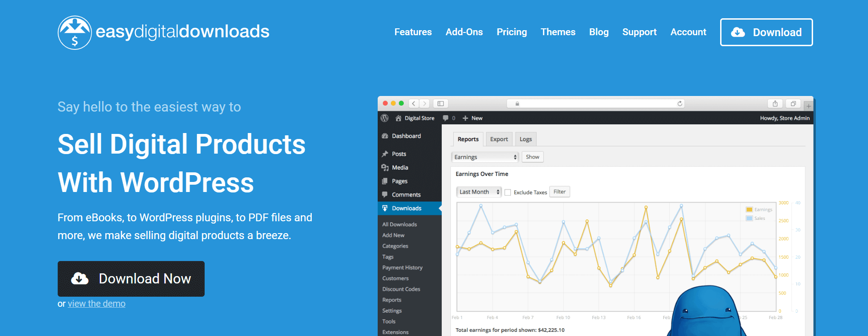Viewport: 868px width, 336px height.
Task: Click the Dashboard gauge icon in sidebar
Action: point(385,136)
